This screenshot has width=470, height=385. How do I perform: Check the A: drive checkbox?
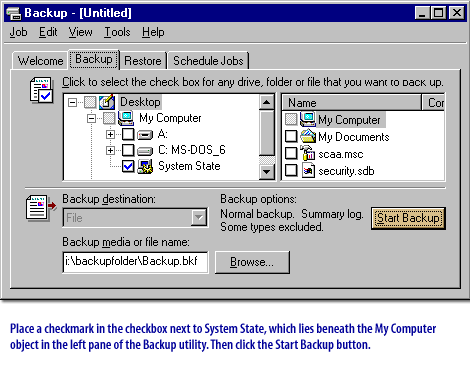pyautogui.click(x=128, y=134)
